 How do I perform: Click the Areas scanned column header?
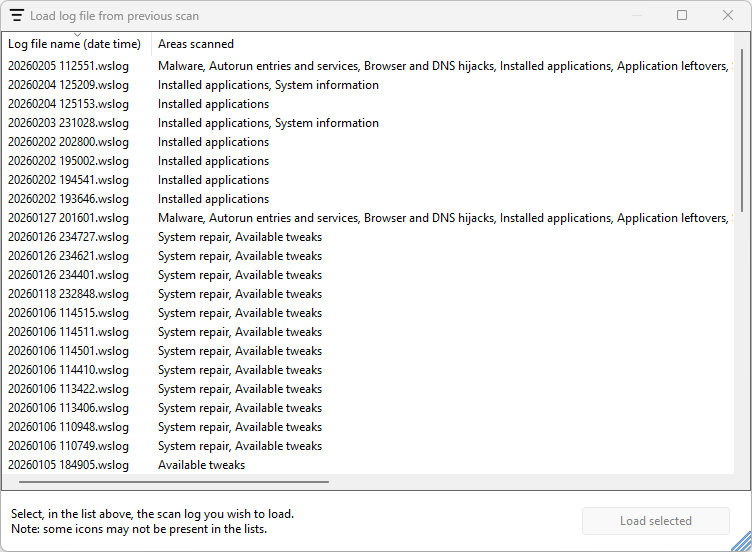pyautogui.click(x=196, y=44)
